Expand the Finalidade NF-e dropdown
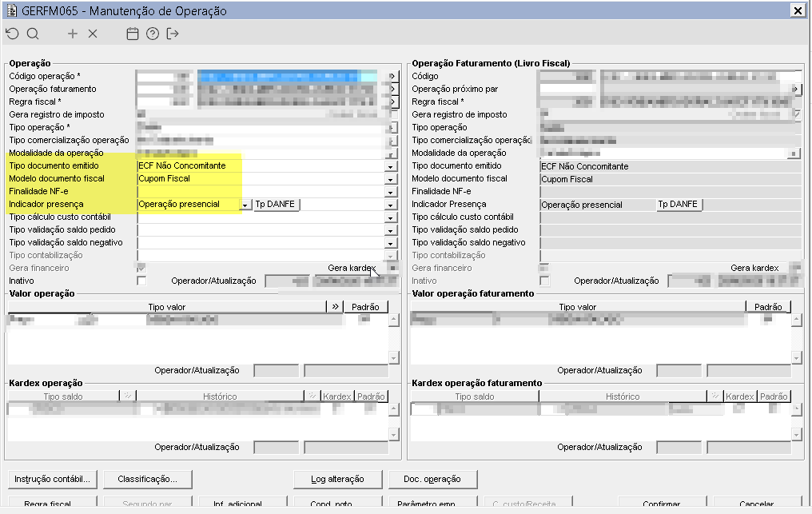This screenshot has width=812, height=514. click(x=391, y=192)
